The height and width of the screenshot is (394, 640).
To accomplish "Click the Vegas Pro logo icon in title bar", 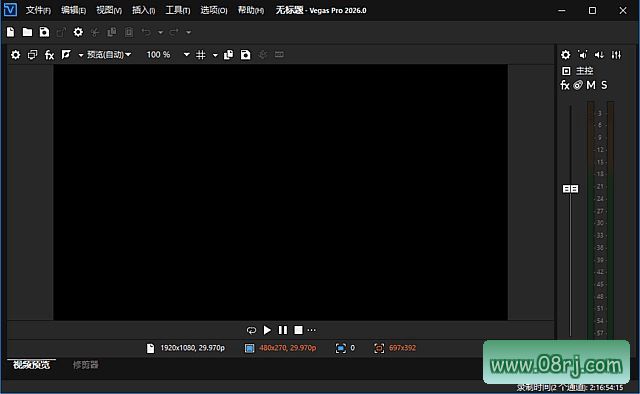I will pos(10,10).
